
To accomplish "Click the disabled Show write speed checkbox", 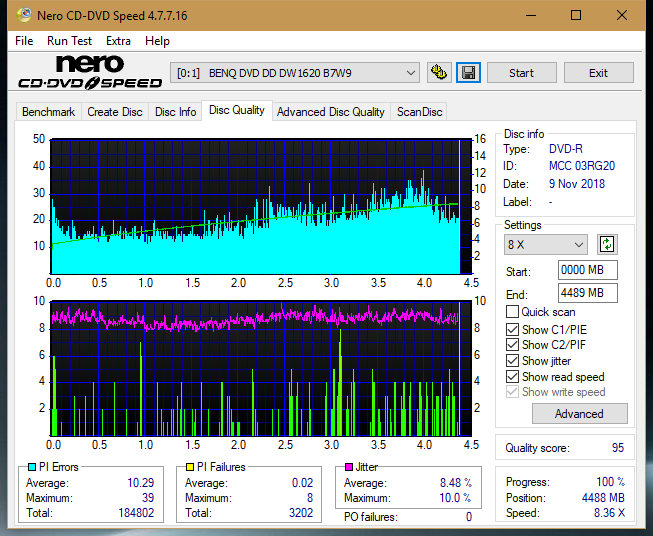I will 512,392.
